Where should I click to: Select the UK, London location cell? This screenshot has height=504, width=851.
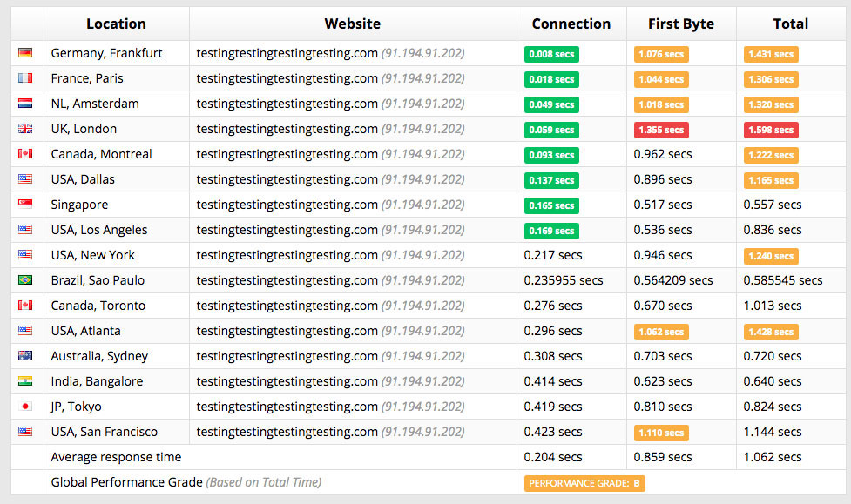116,129
